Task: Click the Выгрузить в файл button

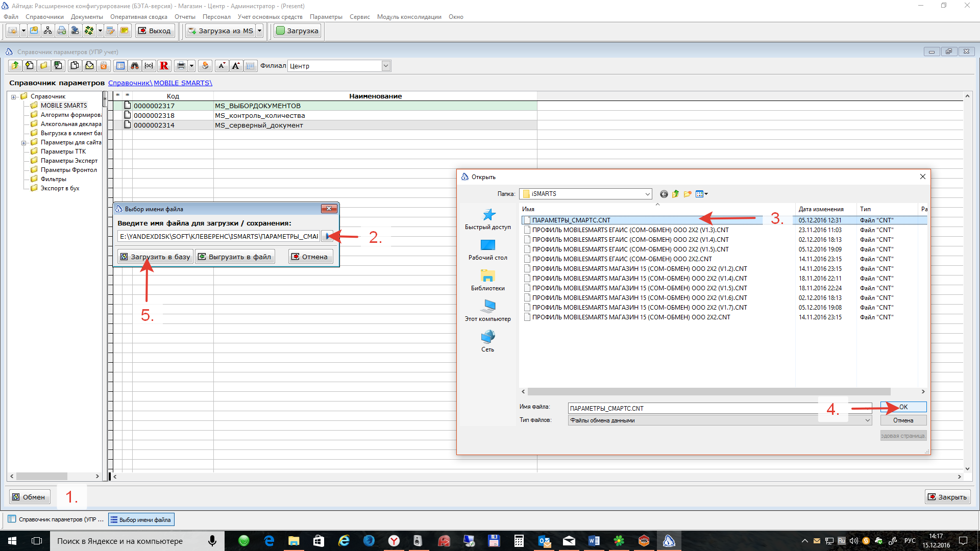Action: pyautogui.click(x=235, y=257)
